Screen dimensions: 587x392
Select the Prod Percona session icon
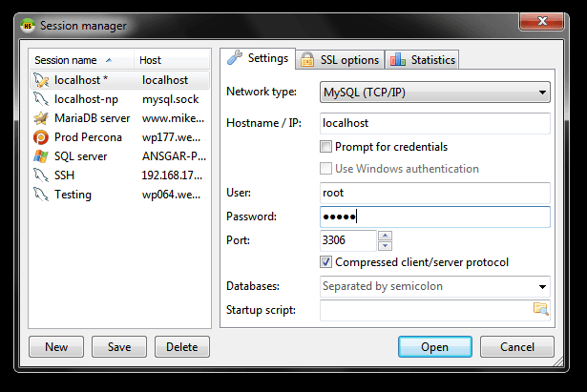(x=40, y=137)
